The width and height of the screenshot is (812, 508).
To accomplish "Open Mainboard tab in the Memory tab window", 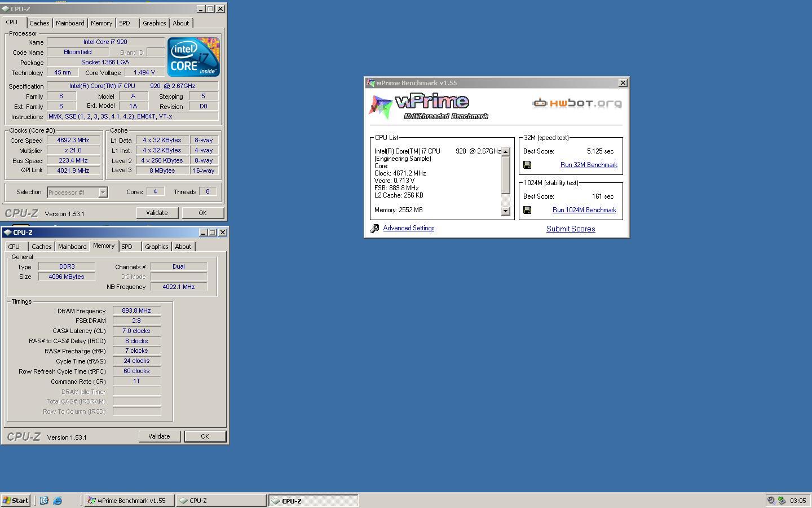I will [72, 247].
